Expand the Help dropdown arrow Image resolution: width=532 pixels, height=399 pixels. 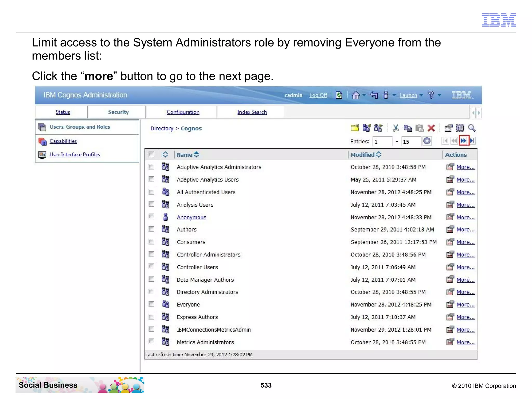click(439, 95)
